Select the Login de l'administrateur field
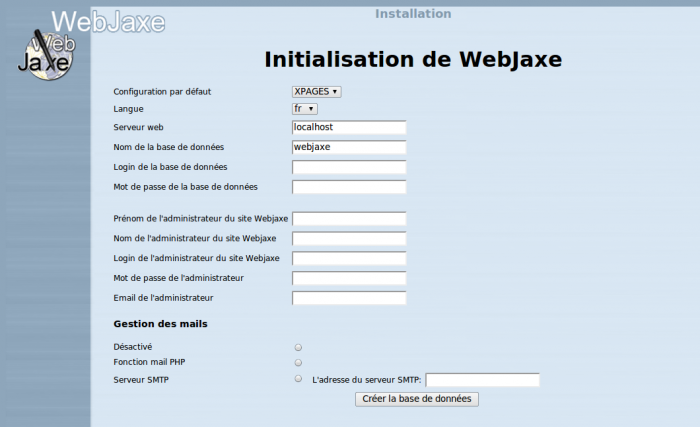 (349, 258)
